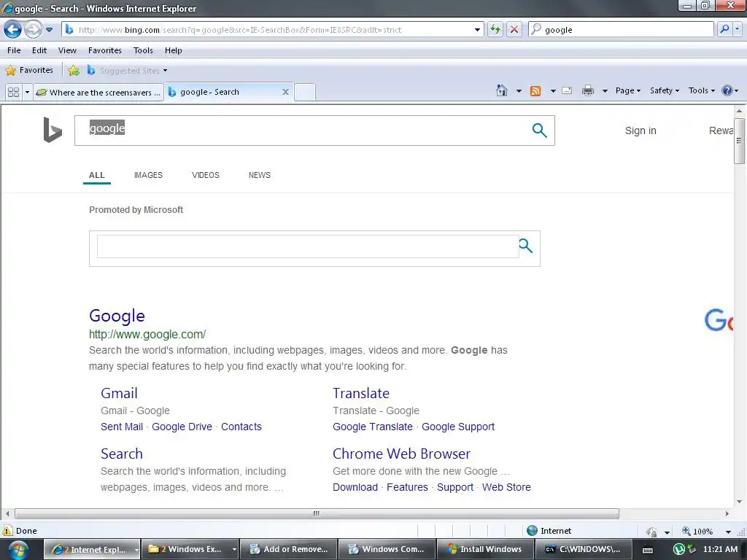The height and width of the screenshot is (560, 747).
Task: Click the promoted box magnifier icon
Action: tap(525, 246)
